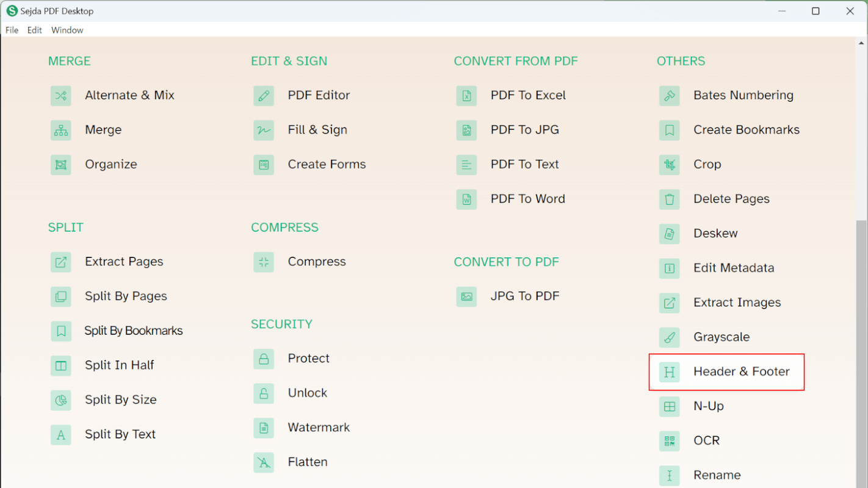The height and width of the screenshot is (488, 868).
Task: Click the Split In Half icon
Action: (x=61, y=365)
